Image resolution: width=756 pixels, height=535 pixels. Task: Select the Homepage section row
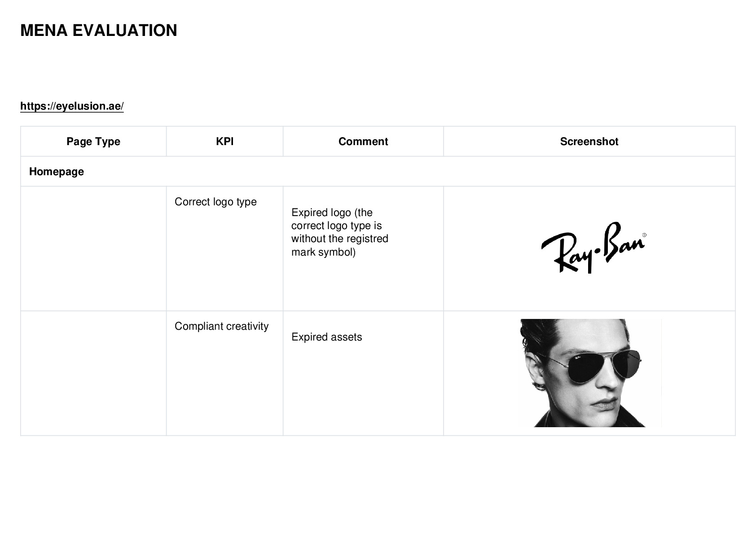[x=378, y=172]
